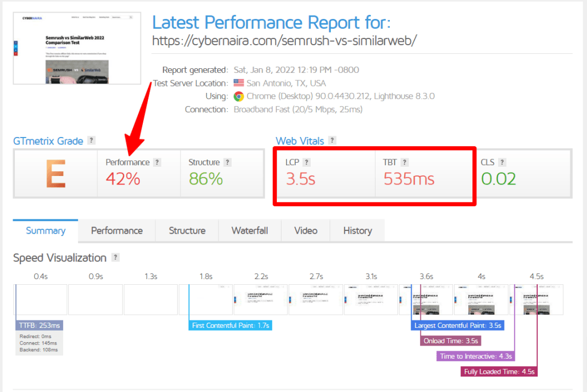Click the help icon next to GTmetrix Grade
The width and height of the screenshot is (587, 392).
pos(91,140)
